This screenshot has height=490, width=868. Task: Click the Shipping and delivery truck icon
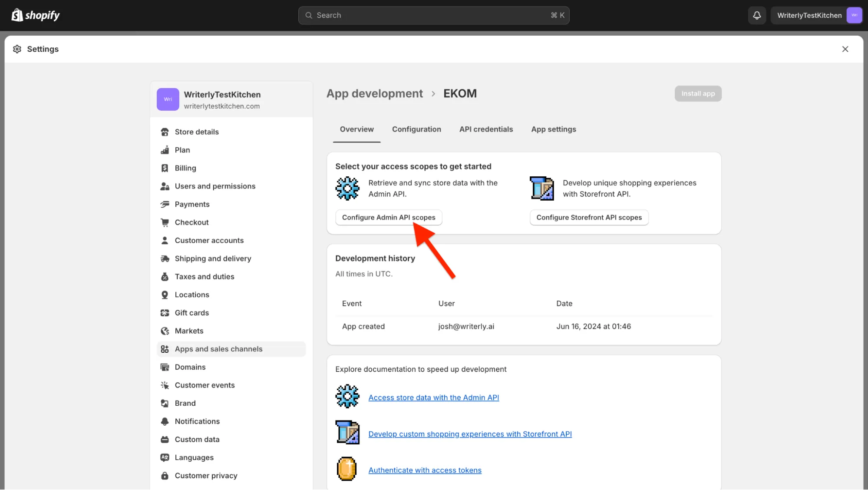coord(165,259)
